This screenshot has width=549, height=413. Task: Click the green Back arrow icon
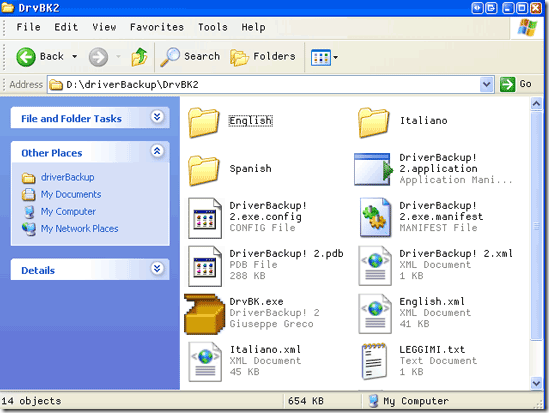26,57
